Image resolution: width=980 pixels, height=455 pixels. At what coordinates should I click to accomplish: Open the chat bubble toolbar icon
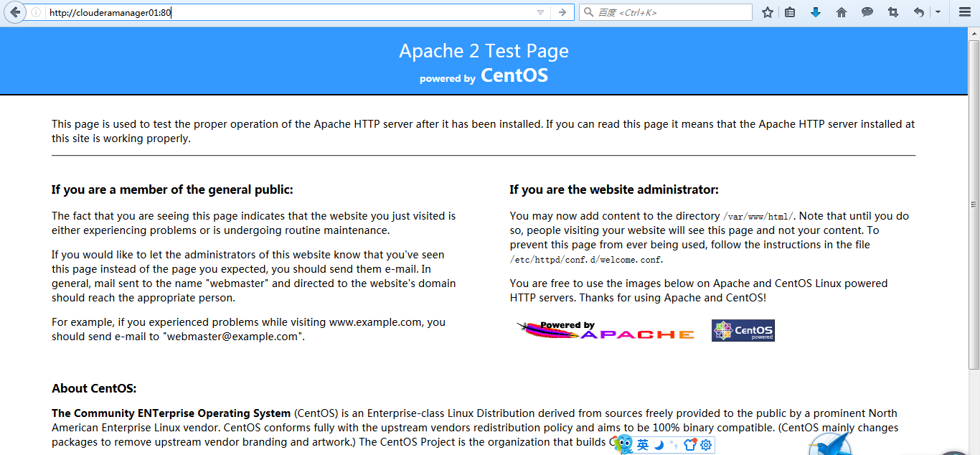[867, 12]
